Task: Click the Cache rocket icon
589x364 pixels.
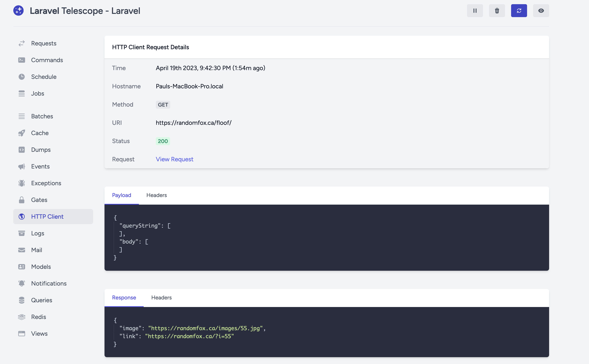Action: 22,133
